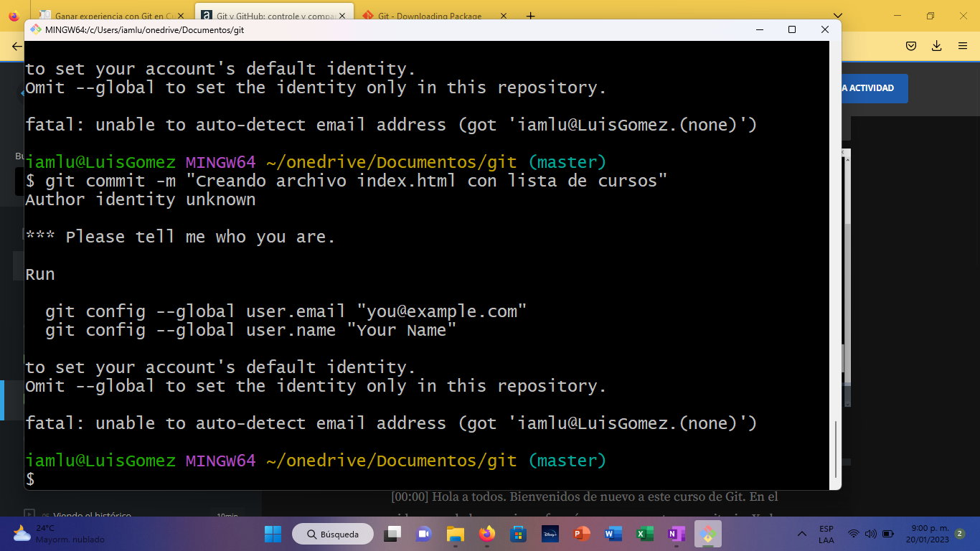Click the text 'Author identity unknown' in terminal

[x=141, y=199]
